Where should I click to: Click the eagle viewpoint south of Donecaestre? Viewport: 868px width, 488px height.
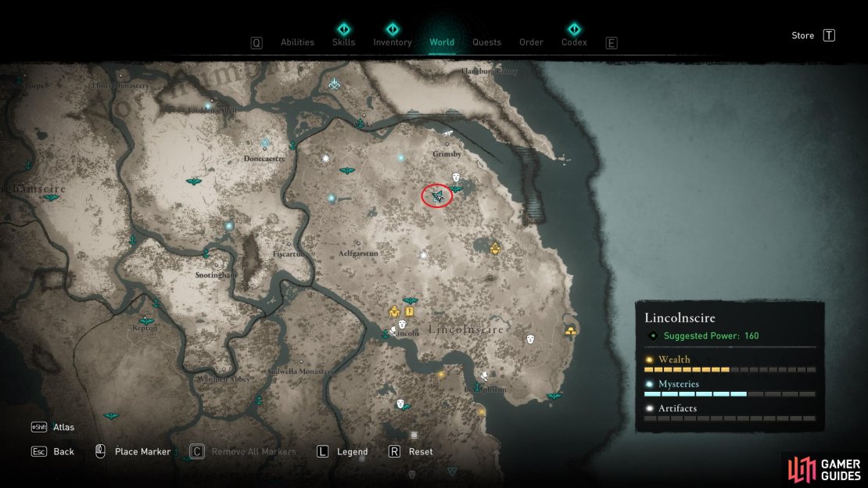193,181
